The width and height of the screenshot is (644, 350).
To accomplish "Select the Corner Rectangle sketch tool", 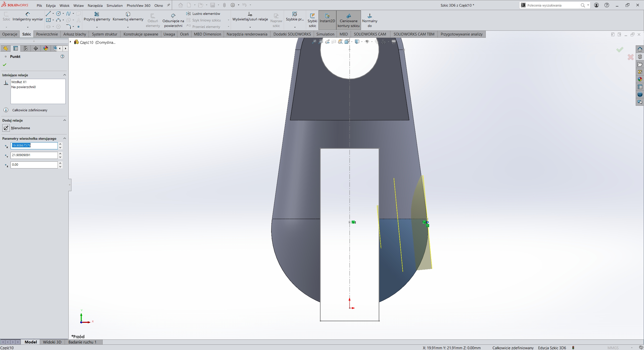I will click(49, 20).
